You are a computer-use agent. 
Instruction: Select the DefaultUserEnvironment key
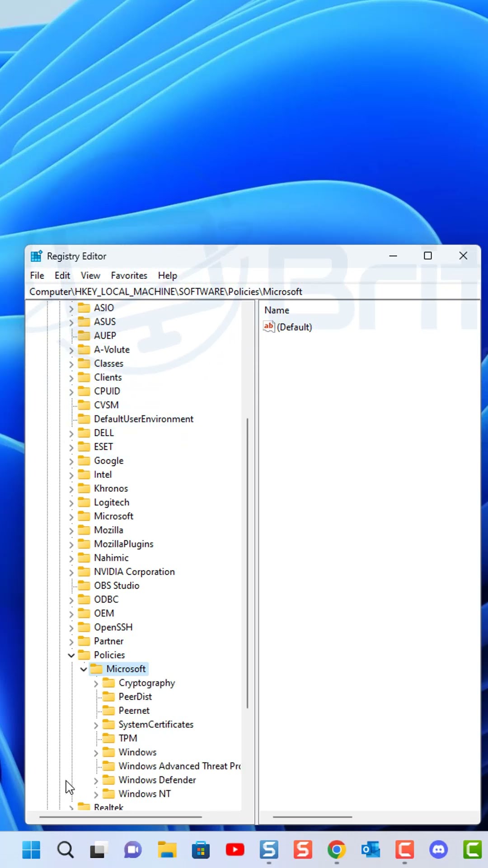point(144,419)
